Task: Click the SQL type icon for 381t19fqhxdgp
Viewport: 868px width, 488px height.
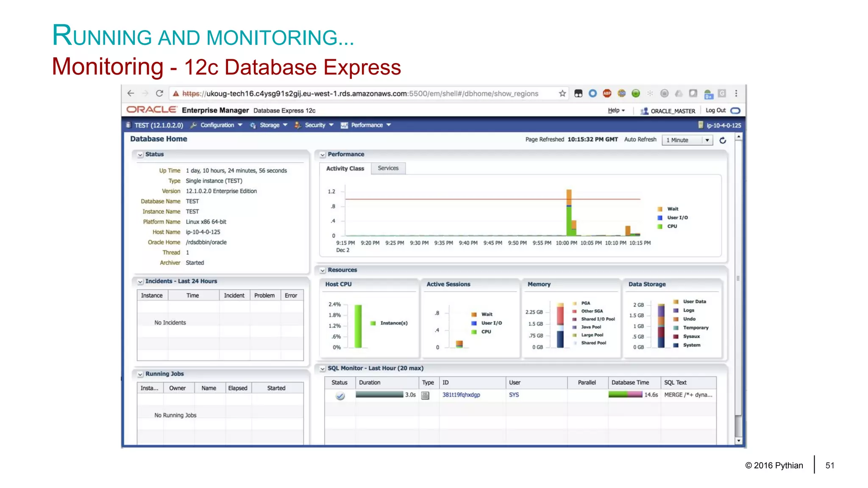Action: point(425,395)
